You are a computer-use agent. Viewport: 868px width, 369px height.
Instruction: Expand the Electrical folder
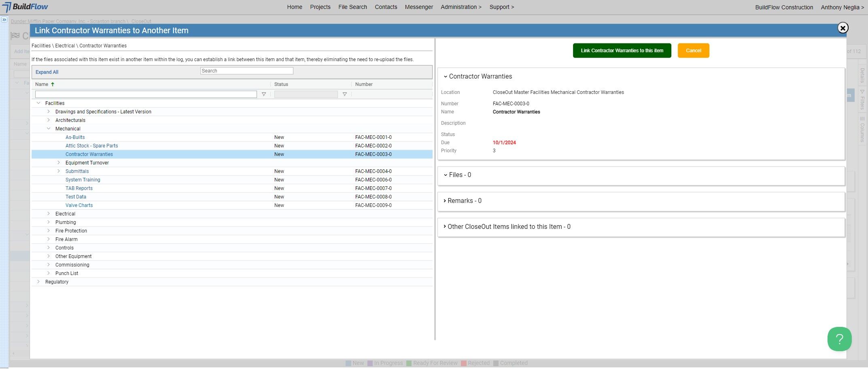point(49,214)
